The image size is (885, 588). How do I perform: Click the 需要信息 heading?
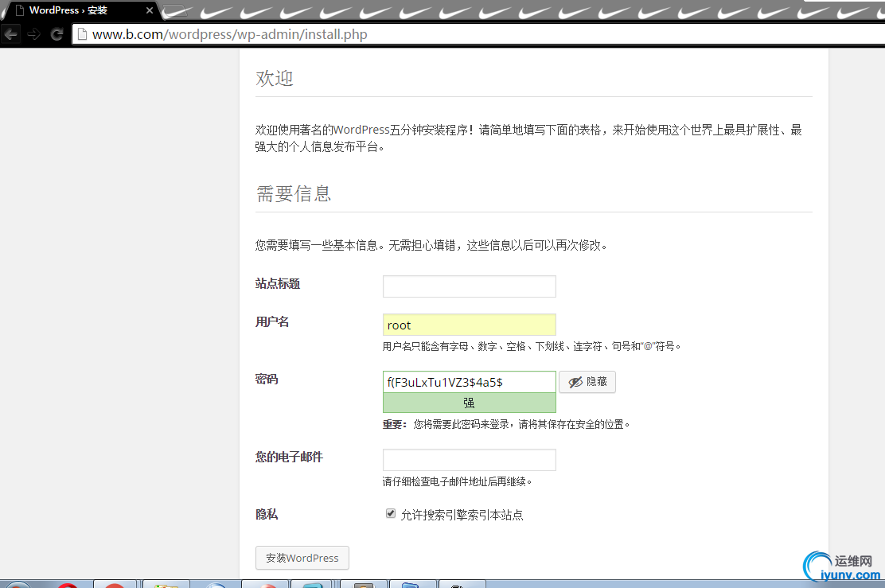tap(294, 193)
